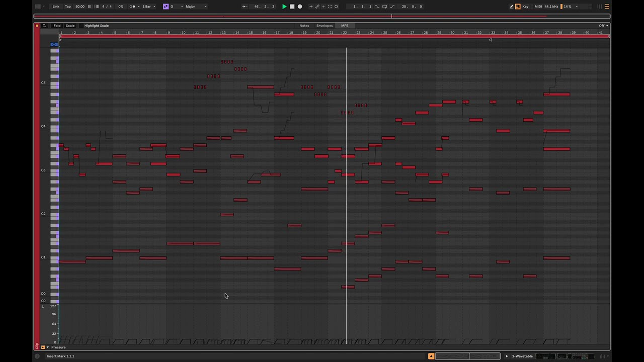Viewport: 644px width, 362px height.
Task: Open the Major scale name dropdown
Action: [196, 7]
